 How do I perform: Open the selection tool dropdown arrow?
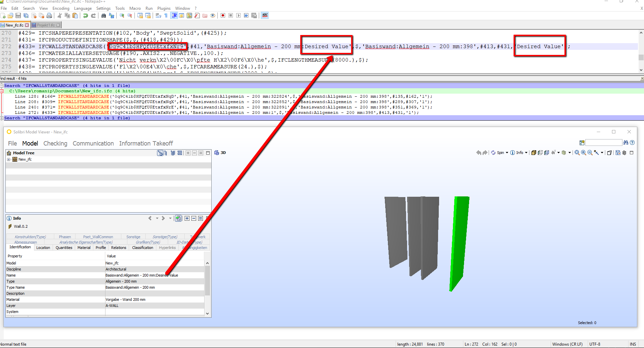(602, 153)
